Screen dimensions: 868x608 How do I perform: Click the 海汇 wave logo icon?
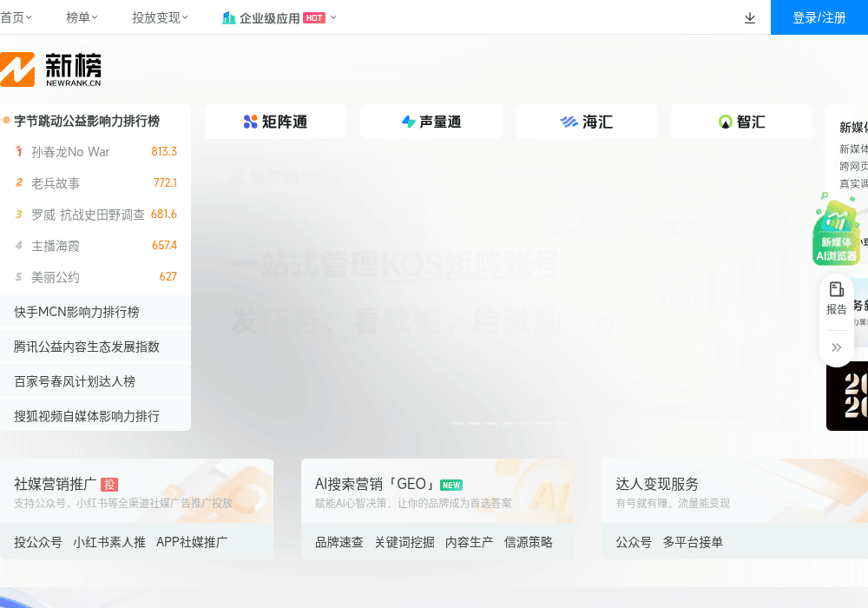click(x=569, y=122)
